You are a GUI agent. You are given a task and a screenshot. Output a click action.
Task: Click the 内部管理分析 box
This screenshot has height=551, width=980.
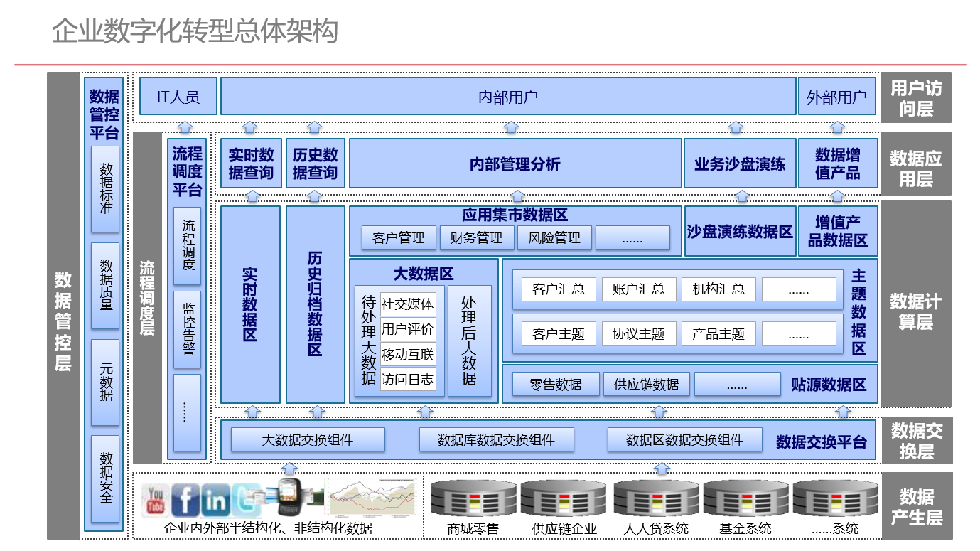515,163
